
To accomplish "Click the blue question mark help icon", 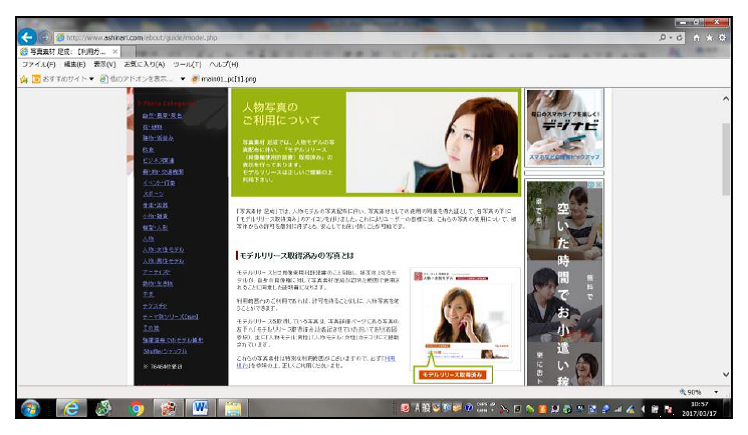I will (x=469, y=408).
